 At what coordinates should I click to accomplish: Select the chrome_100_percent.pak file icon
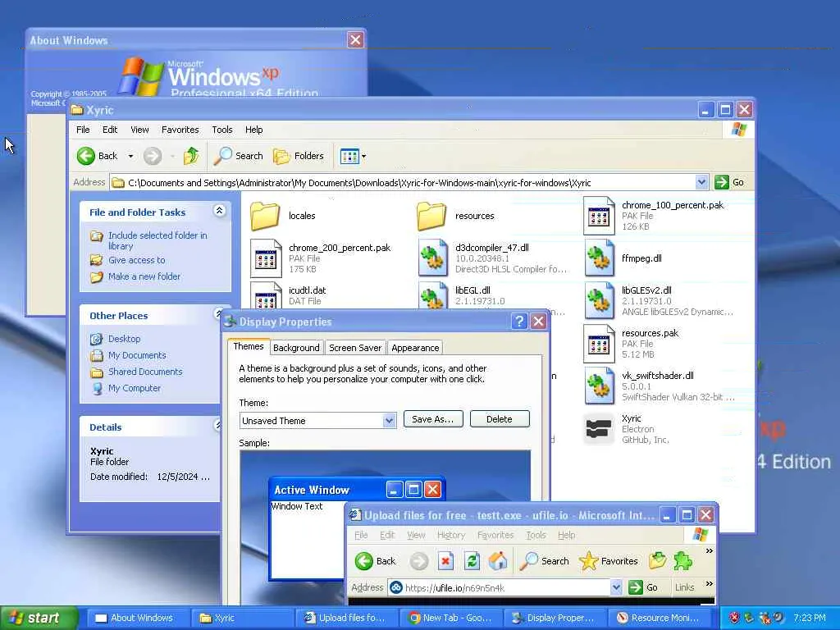(x=599, y=216)
